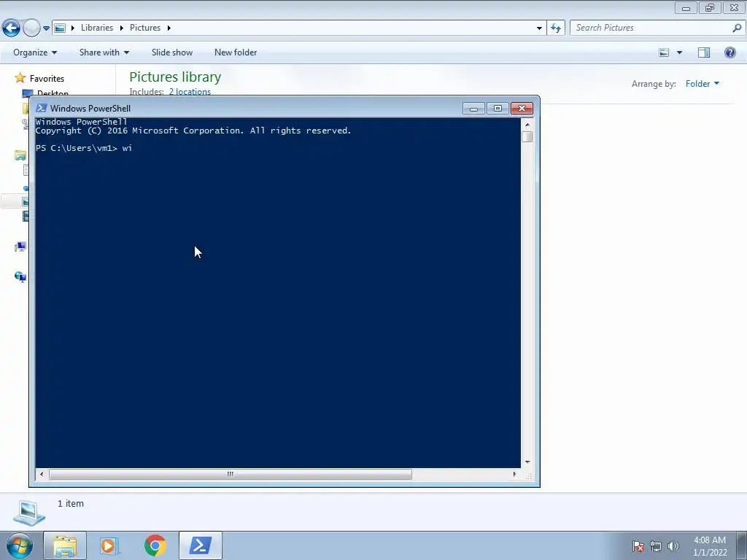The image size is (747, 560).
Task: Click PowerShell taskbar button
Action: [201, 545]
